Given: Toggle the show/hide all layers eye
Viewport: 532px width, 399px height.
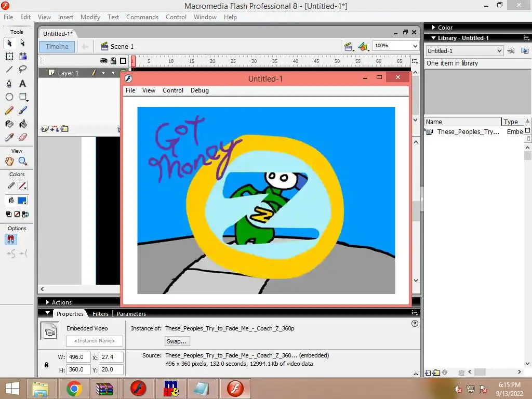Looking at the screenshot, I should click(103, 61).
